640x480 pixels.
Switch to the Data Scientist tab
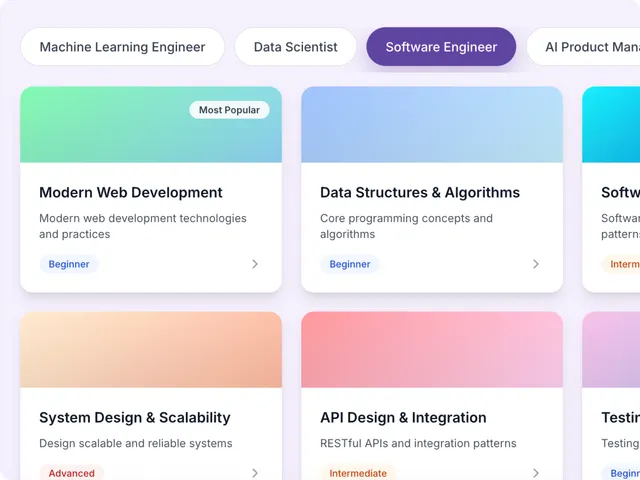click(296, 47)
